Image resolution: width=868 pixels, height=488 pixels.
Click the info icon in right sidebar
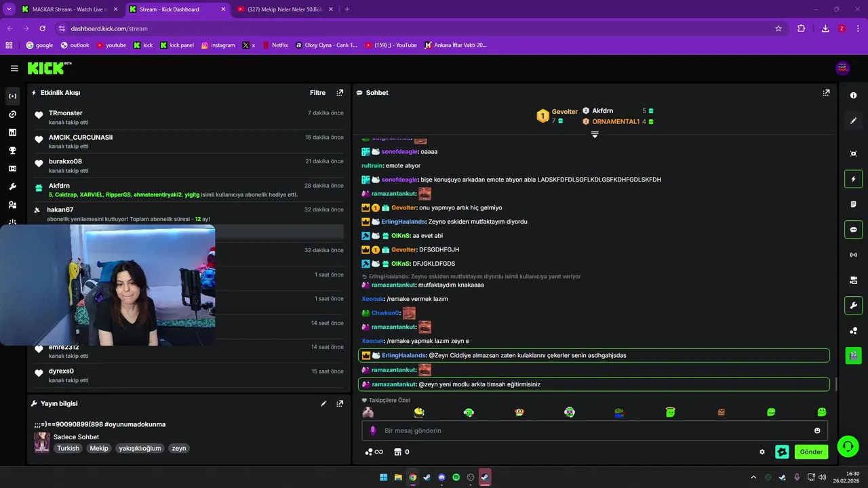(x=853, y=96)
